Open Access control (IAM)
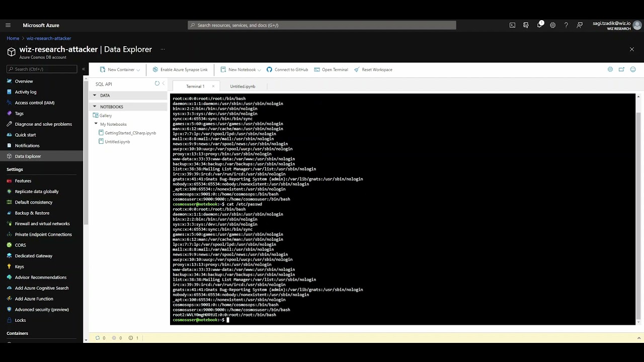Image resolution: width=644 pixels, height=362 pixels. click(x=35, y=103)
